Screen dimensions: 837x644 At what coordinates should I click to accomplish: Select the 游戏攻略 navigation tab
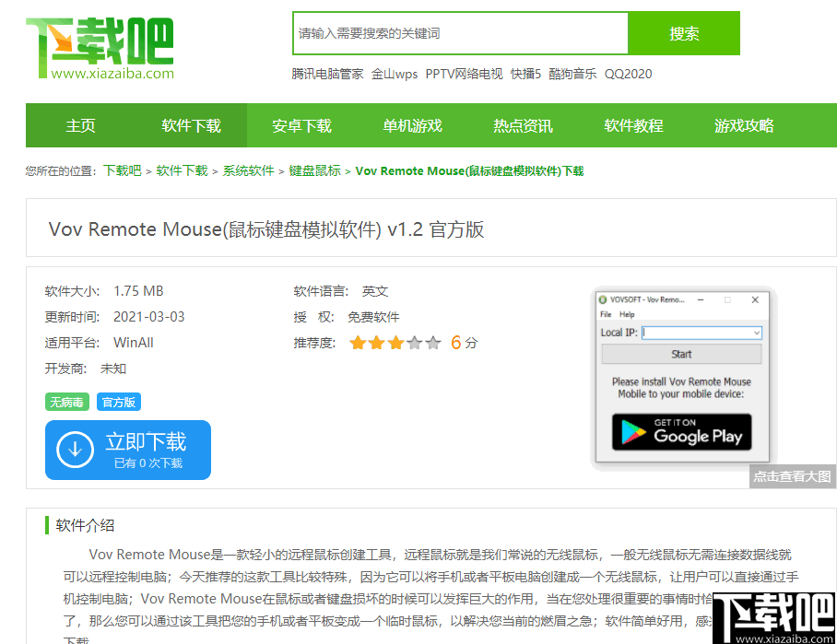click(x=744, y=125)
